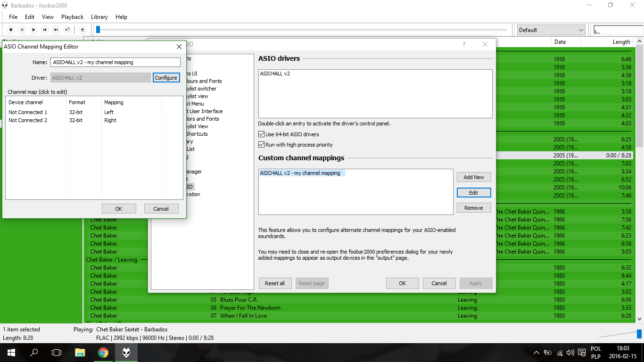Remove the selected channel mapping
The image size is (644, 362).
pyautogui.click(x=474, y=207)
